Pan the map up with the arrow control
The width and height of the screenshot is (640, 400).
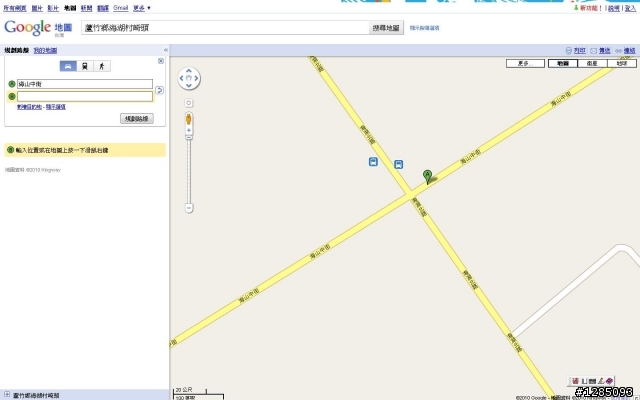click(189, 71)
